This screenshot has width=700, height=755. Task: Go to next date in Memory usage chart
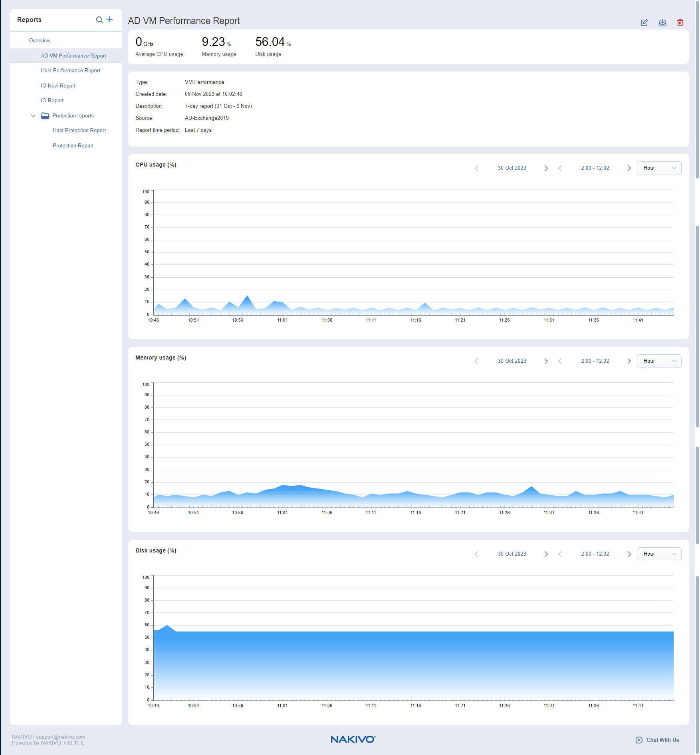coord(546,361)
